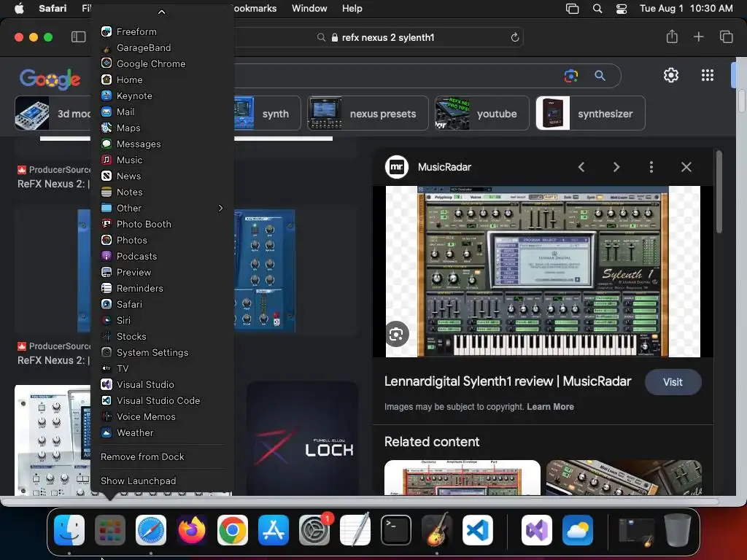The height and width of the screenshot is (560, 747).
Task: Filter results by synth chip
Action: tap(268, 113)
